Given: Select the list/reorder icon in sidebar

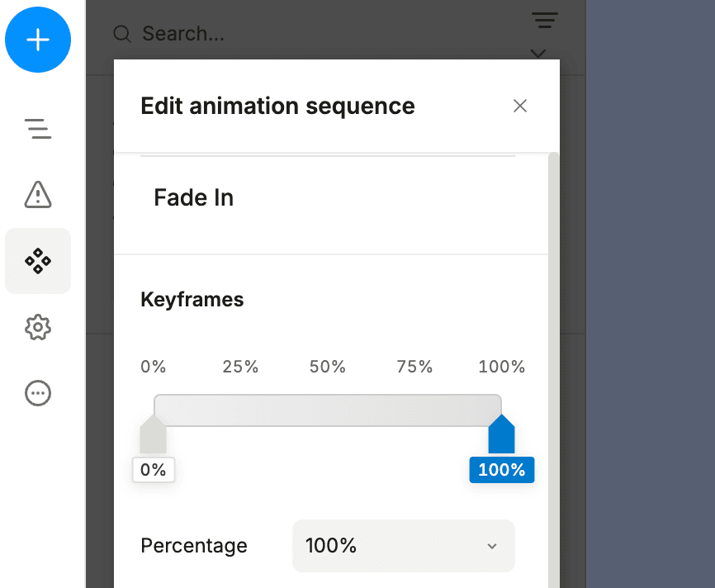Looking at the screenshot, I should [x=38, y=129].
